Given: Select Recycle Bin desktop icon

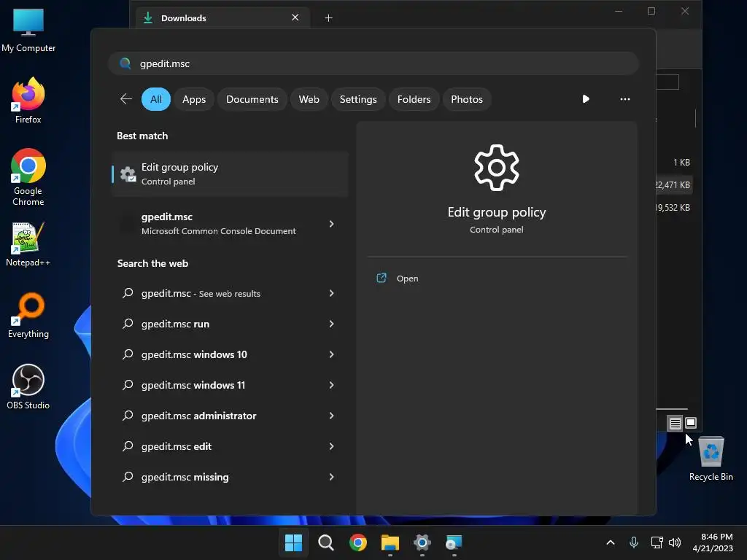Looking at the screenshot, I should pos(711,459).
